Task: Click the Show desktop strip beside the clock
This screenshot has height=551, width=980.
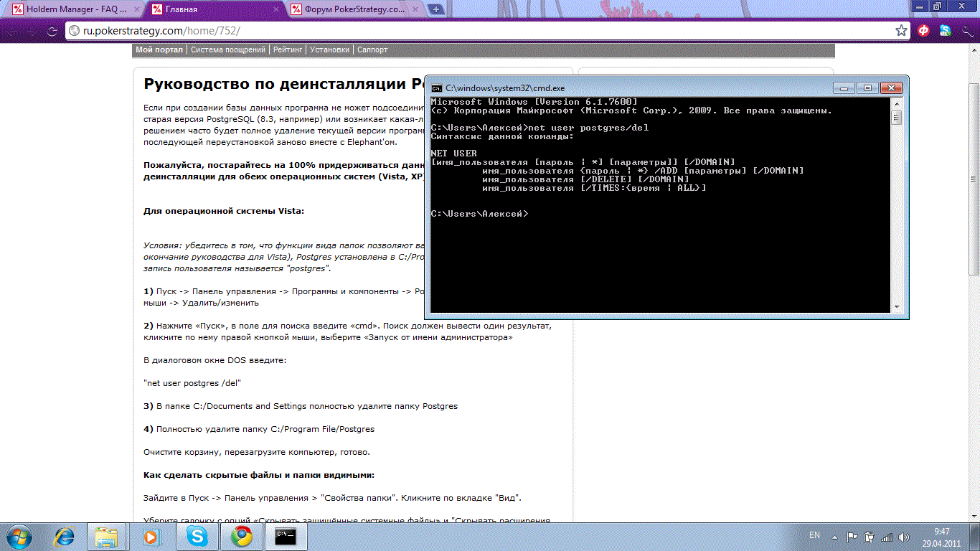Action: tap(975, 537)
